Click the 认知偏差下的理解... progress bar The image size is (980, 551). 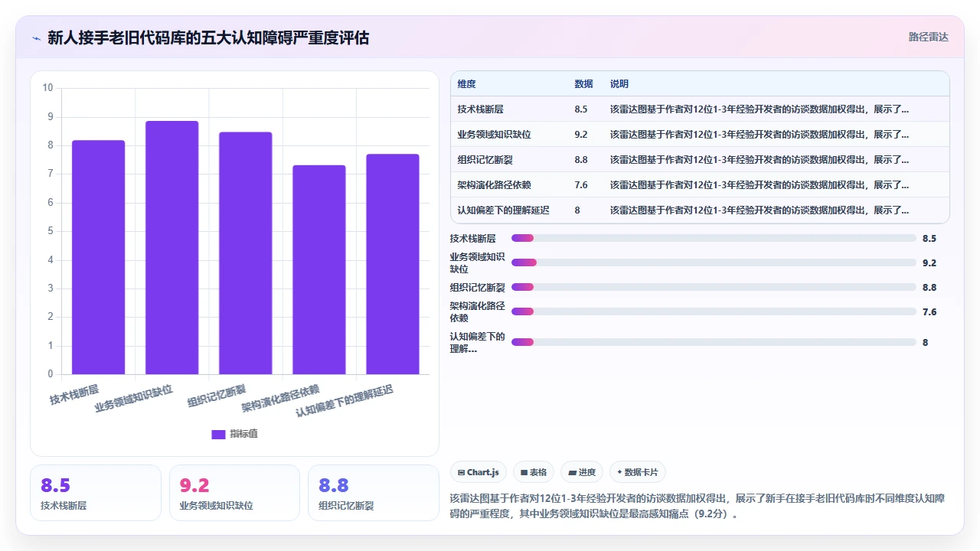click(x=714, y=342)
